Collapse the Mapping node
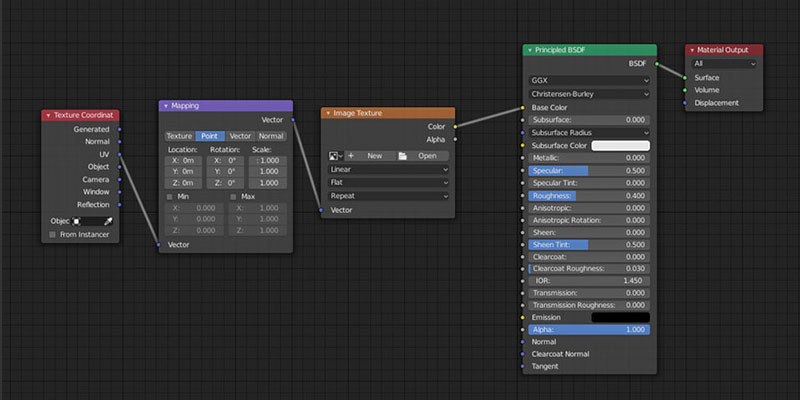This screenshot has height=400, width=800. click(x=166, y=106)
